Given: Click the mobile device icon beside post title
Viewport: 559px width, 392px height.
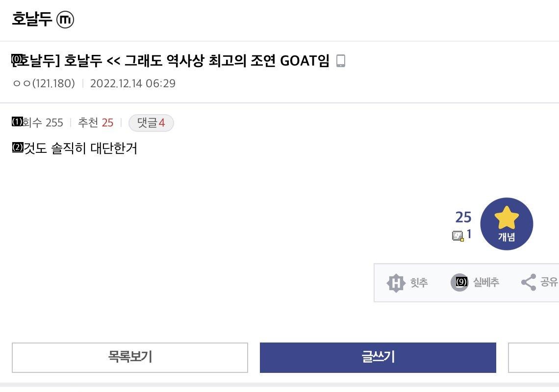Looking at the screenshot, I should pos(341,61).
